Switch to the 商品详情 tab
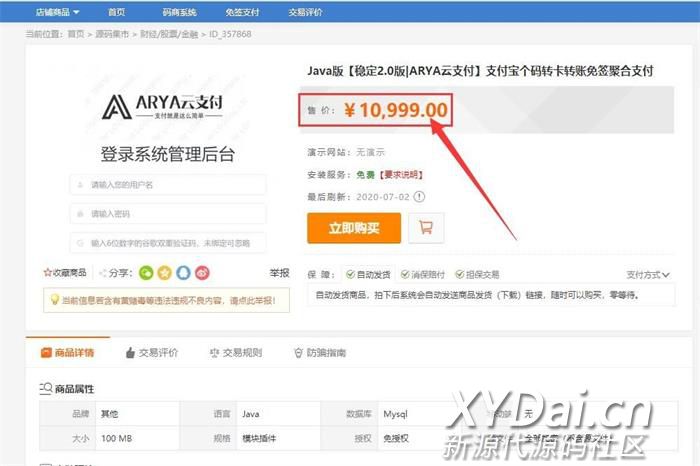 tap(67, 353)
